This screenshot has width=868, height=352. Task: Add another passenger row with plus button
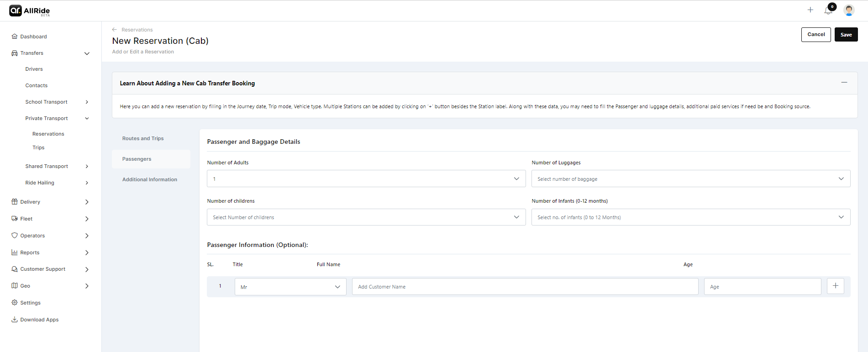(x=835, y=286)
